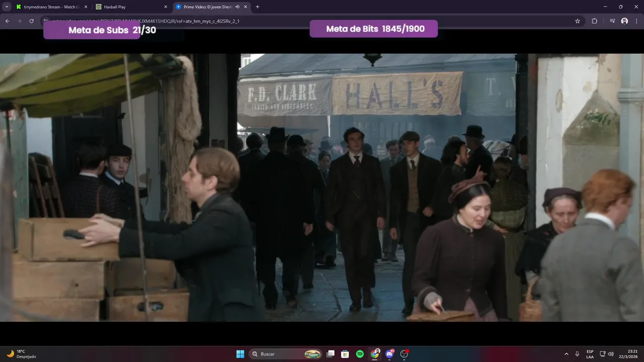Open the Chrome tab search dropdown
Image resolution: width=644 pixels, height=362 pixels.
[7, 7]
